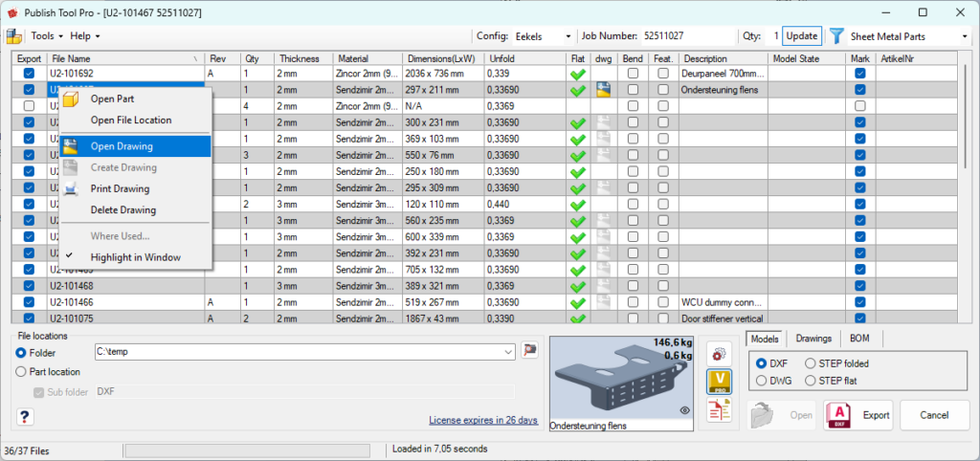Open the License expires in 26 days link
The image size is (980, 461).
[483, 420]
